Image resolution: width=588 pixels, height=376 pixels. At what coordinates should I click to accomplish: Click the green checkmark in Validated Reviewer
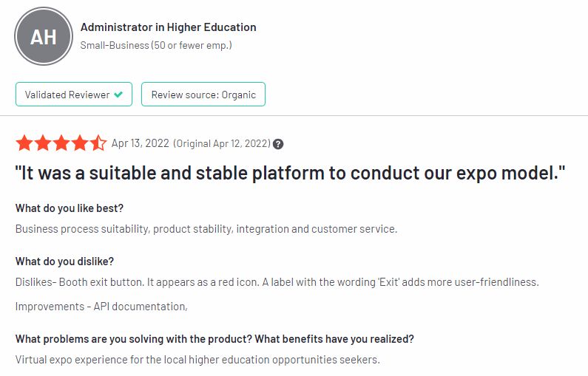coord(118,95)
